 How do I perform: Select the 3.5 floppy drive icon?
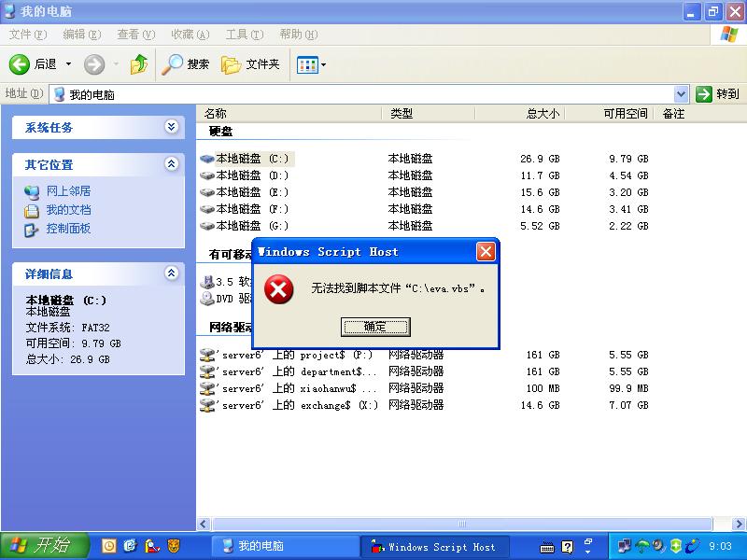pos(207,282)
